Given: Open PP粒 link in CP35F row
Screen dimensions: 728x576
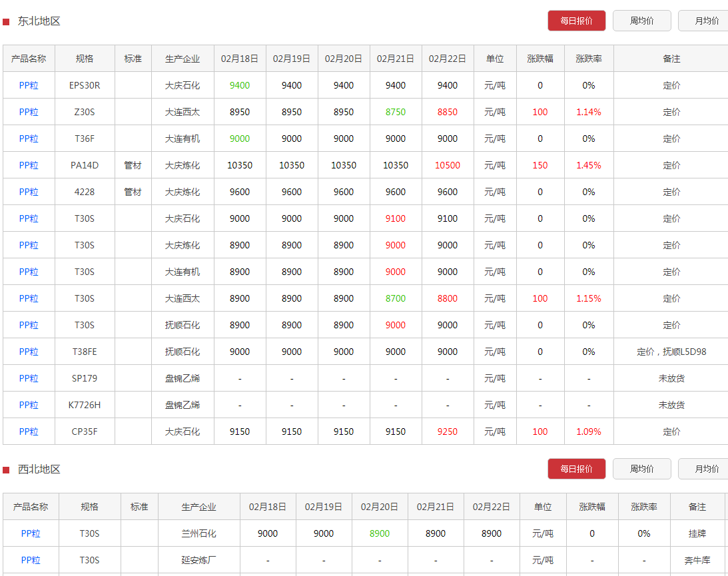Looking at the screenshot, I should (29, 432).
